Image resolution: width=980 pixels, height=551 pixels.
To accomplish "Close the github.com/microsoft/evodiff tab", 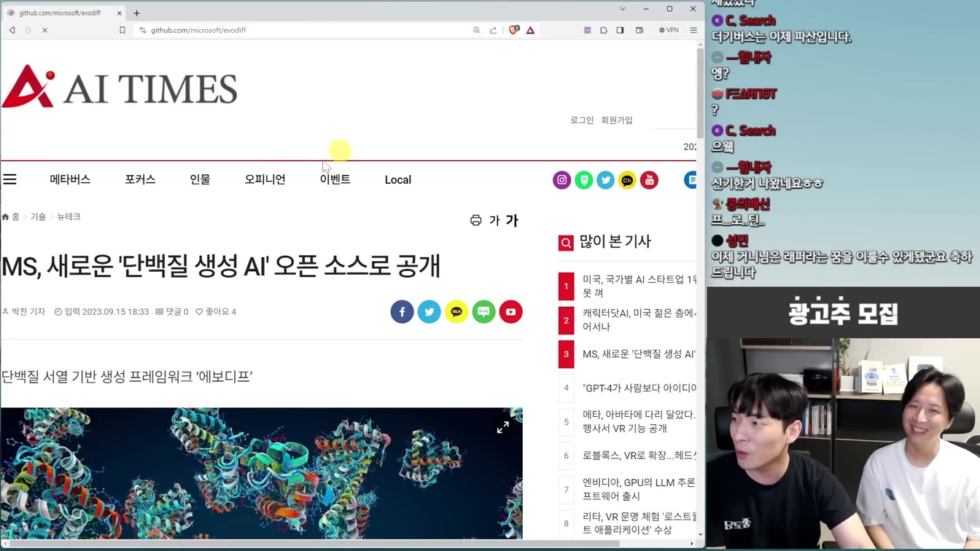I will pyautogui.click(x=120, y=13).
